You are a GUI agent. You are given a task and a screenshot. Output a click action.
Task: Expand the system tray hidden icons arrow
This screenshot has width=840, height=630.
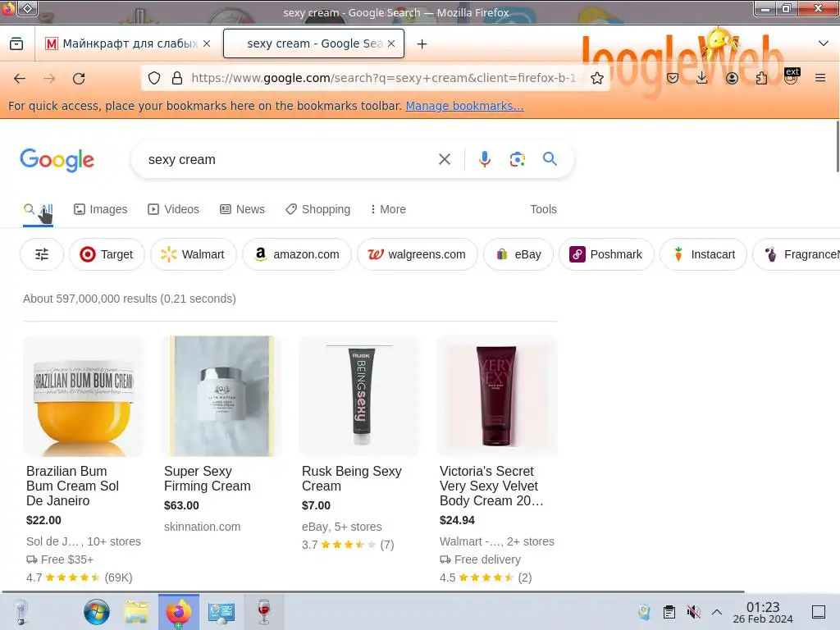(717, 612)
